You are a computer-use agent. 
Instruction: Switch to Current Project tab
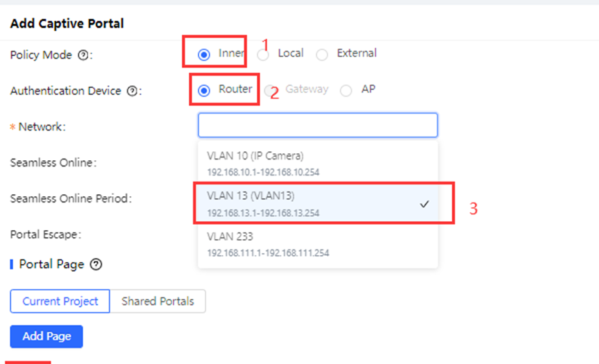click(x=60, y=301)
